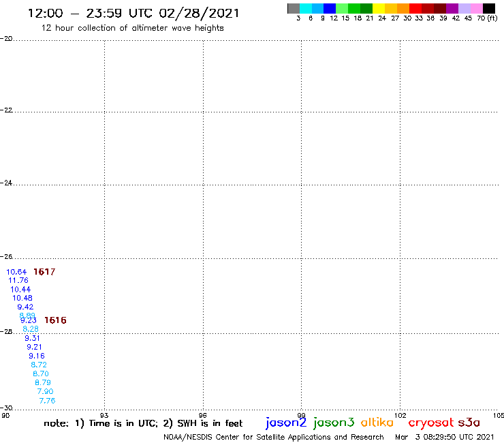
Task: Click the lowest reading 7.76
Action: click(47, 401)
